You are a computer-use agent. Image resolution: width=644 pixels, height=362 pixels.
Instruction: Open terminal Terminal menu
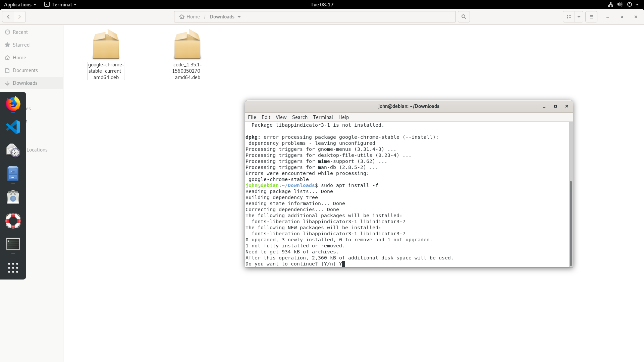pos(323,117)
